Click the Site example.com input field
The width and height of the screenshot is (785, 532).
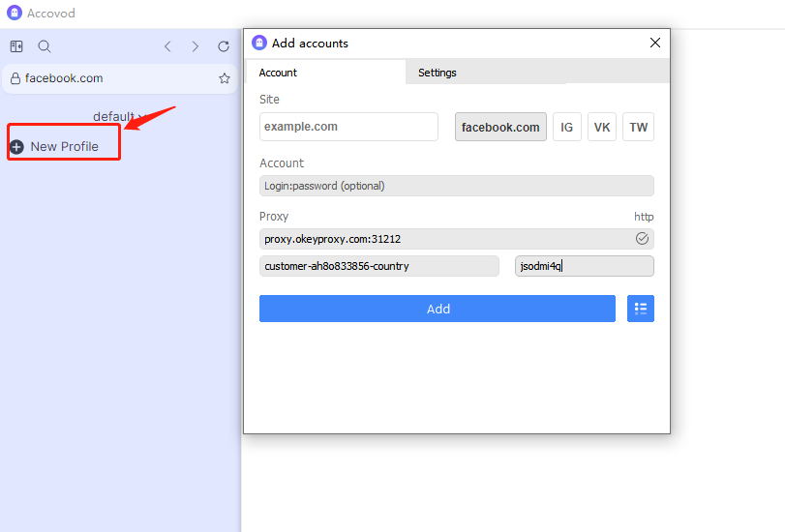[x=348, y=127]
